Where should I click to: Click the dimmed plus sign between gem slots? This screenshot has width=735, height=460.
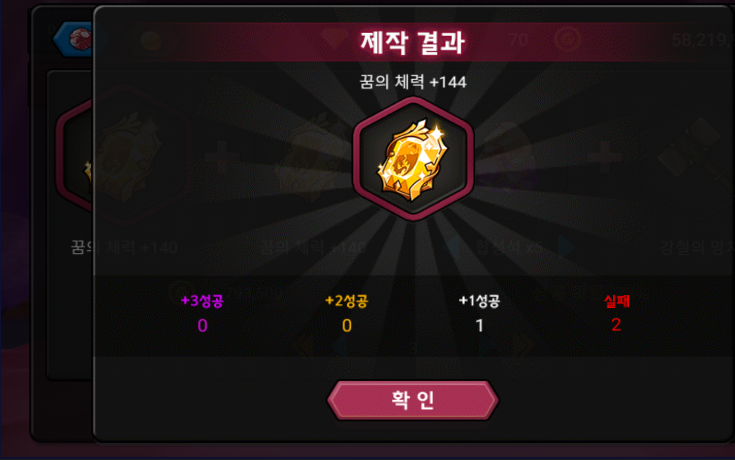pyautogui.click(x=222, y=157)
